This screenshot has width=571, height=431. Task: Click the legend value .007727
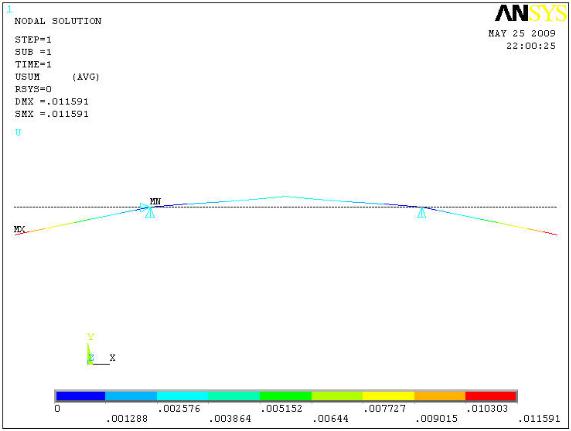pyautogui.click(x=385, y=409)
